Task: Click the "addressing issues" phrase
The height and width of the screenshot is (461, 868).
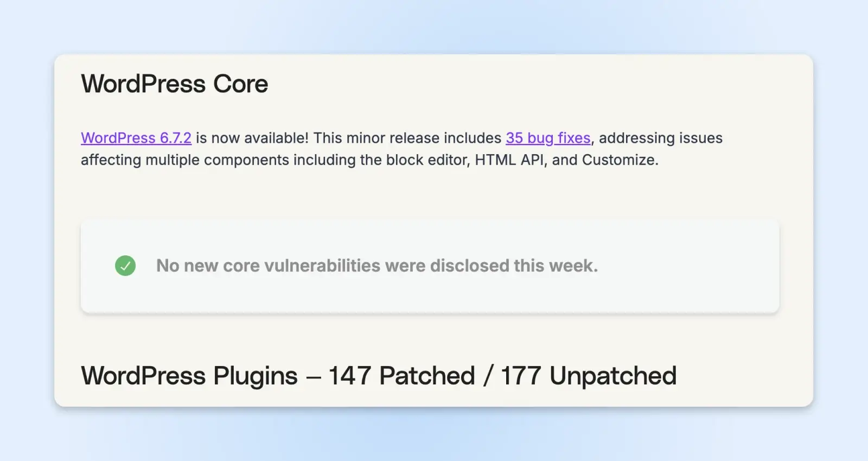Action: [x=660, y=138]
